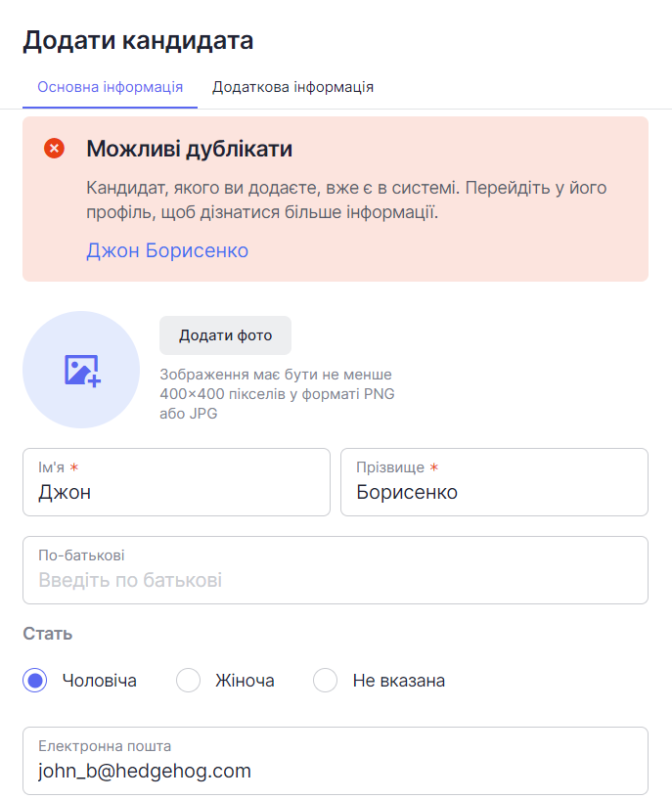672x799 pixels.
Task: Click the Можливі дублікати alert heading
Action: [190, 149]
